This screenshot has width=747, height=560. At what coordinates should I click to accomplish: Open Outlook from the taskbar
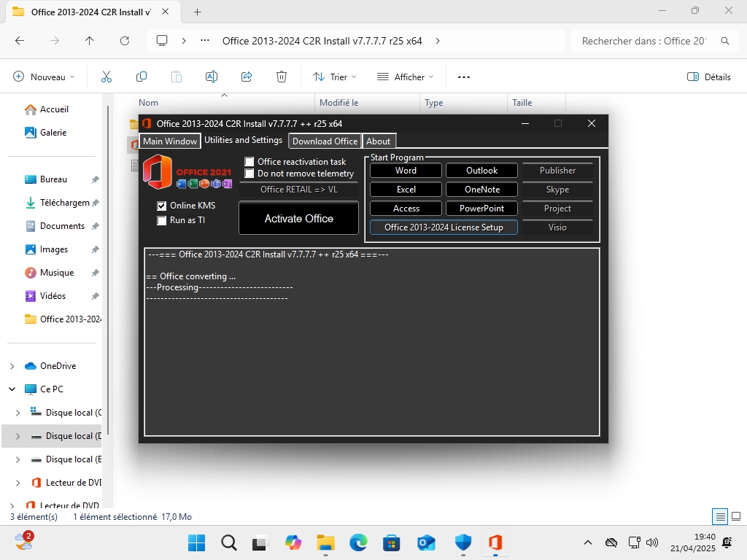pos(426,542)
